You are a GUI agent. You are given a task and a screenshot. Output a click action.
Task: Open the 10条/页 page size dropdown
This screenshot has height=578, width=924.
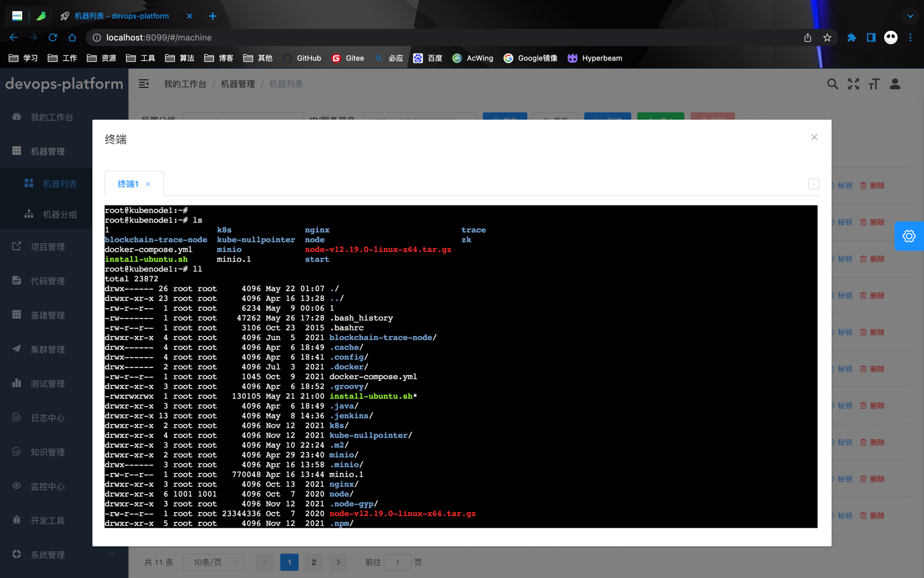point(213,562)
